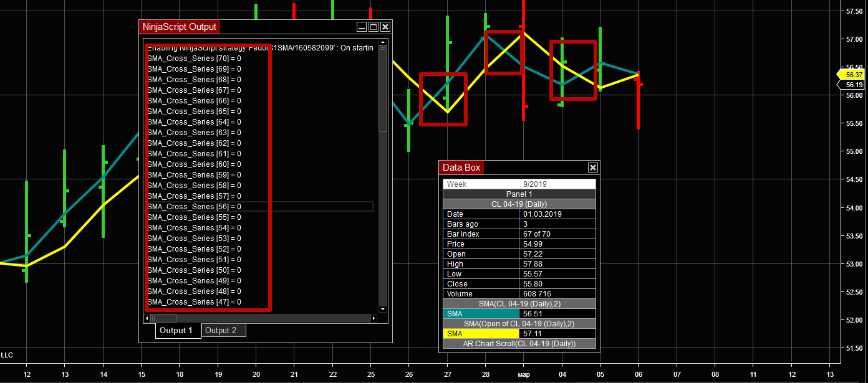Viewport: 868px width, 383px height.
Task: Switch to the Output 2 tab
Action: 223,331
